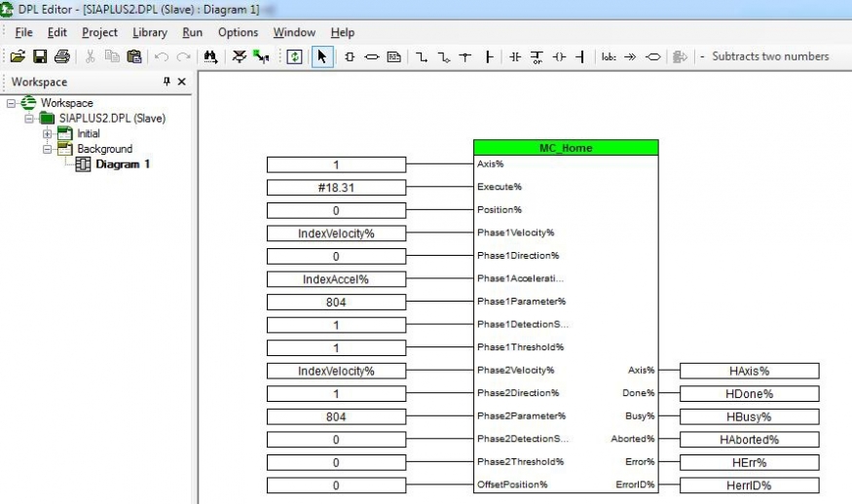Click the green refresh toolbar icon
This screenshot has width=852, height=504.
pyautogui.click(x=294, y=56)
